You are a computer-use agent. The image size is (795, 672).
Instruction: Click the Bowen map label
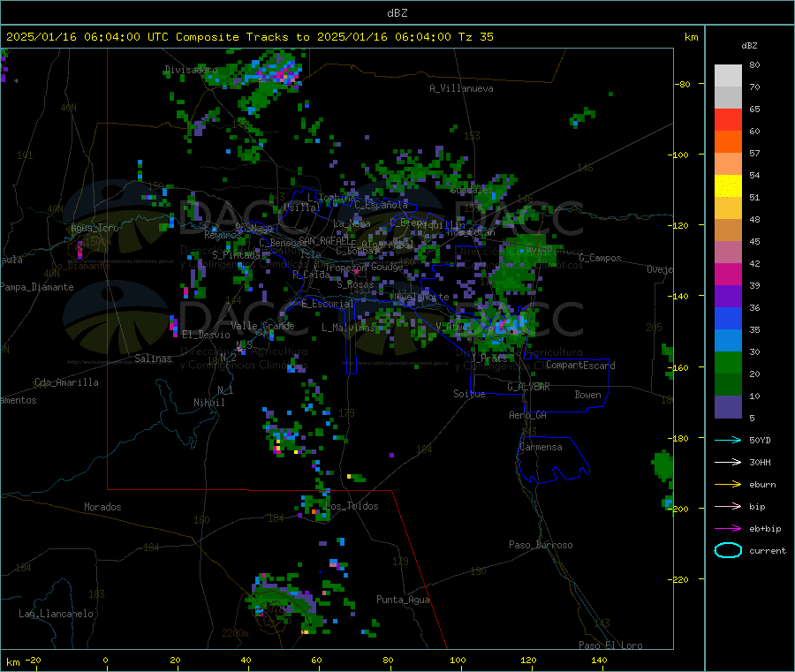point(587,395)
